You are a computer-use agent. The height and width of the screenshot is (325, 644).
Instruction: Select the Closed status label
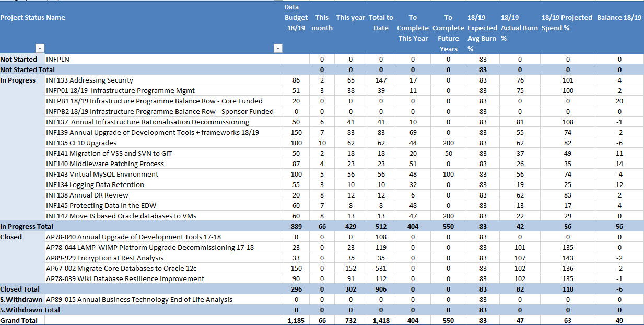point(11,237)
